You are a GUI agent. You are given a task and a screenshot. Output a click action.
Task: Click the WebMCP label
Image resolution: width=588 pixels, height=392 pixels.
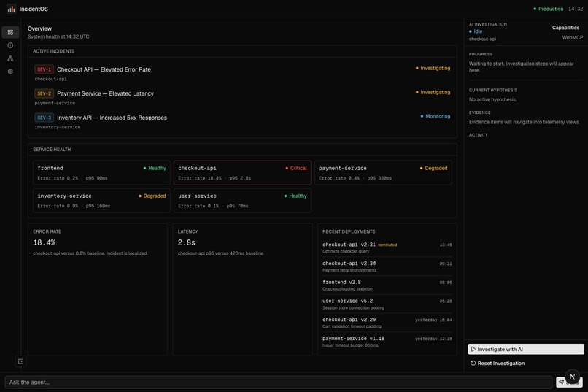(572, 37)
